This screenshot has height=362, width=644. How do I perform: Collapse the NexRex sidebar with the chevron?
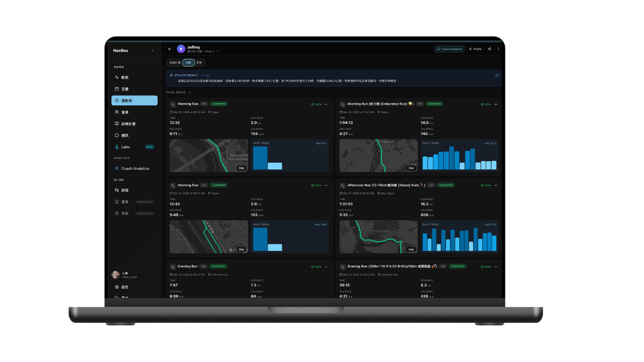coord(152,50)
